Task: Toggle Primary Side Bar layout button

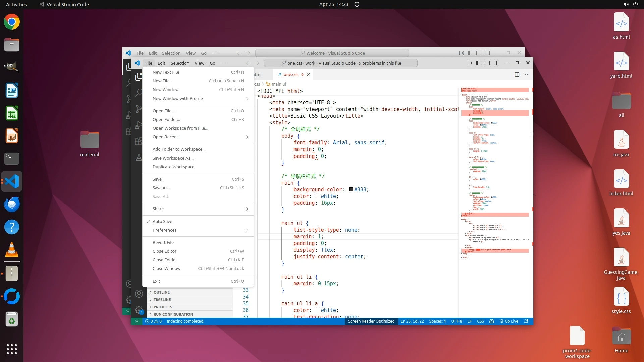Action: point(479,63)
